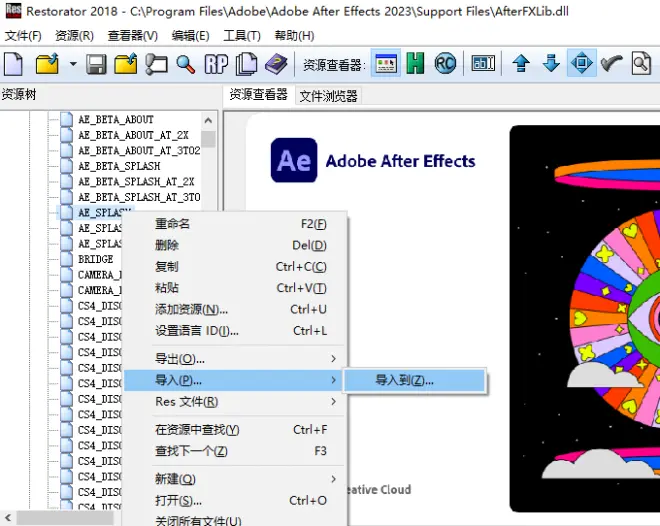
Task: Switch to the 文件浏览器 tab
Action: point(328,96)
